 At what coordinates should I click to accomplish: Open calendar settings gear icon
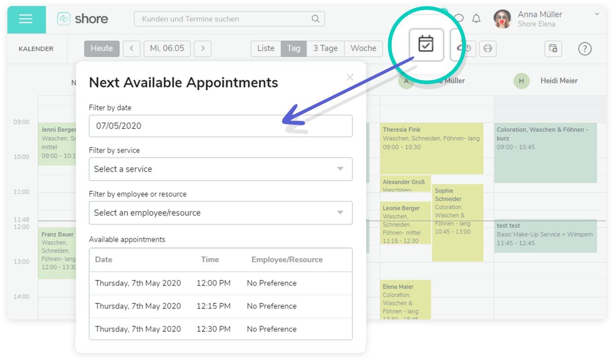point(553,48)
